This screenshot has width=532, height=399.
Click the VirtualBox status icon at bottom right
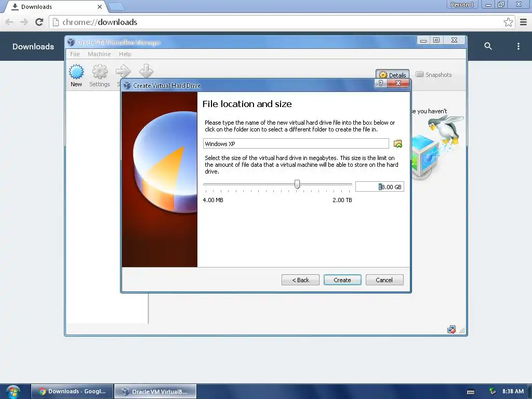pyautogui.click(x=451, y=329)
